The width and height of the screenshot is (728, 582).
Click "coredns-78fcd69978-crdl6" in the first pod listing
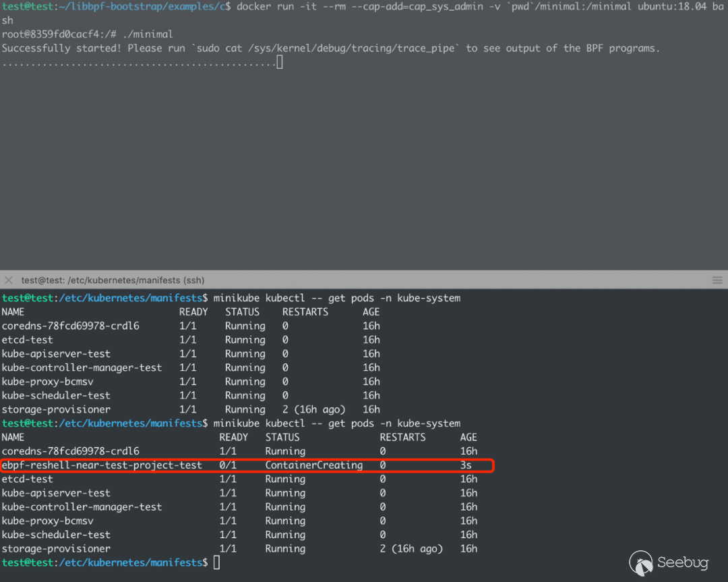coord(71,326)
